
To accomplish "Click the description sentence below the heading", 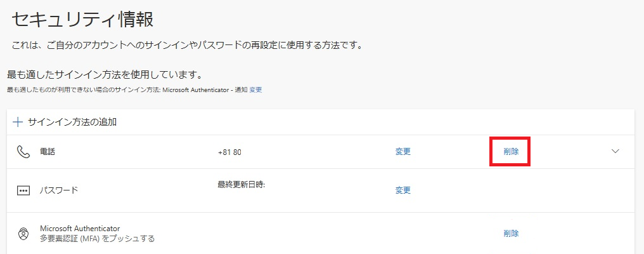I will point(187,45).
